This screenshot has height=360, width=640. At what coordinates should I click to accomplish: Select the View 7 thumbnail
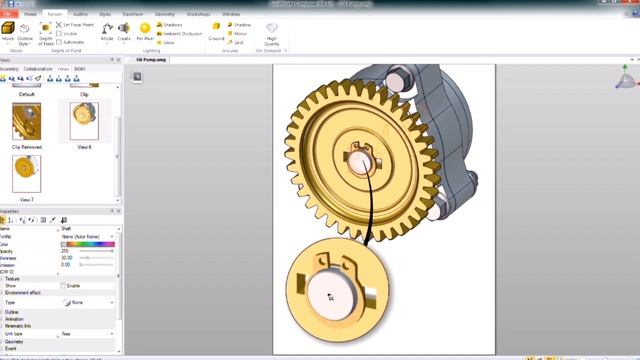click(x=27, y=174)
